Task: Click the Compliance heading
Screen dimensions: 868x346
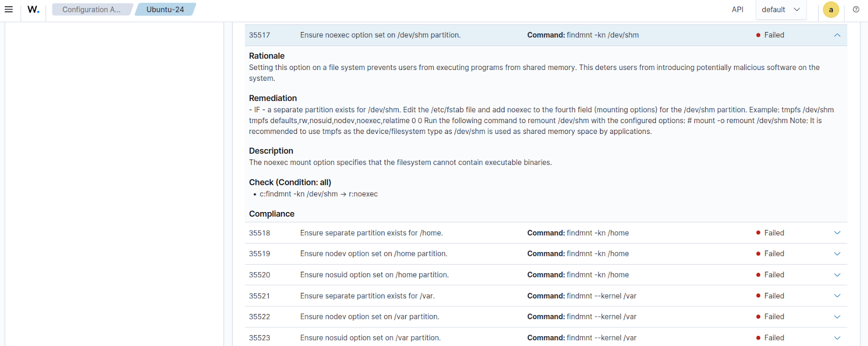Action: 272,214
